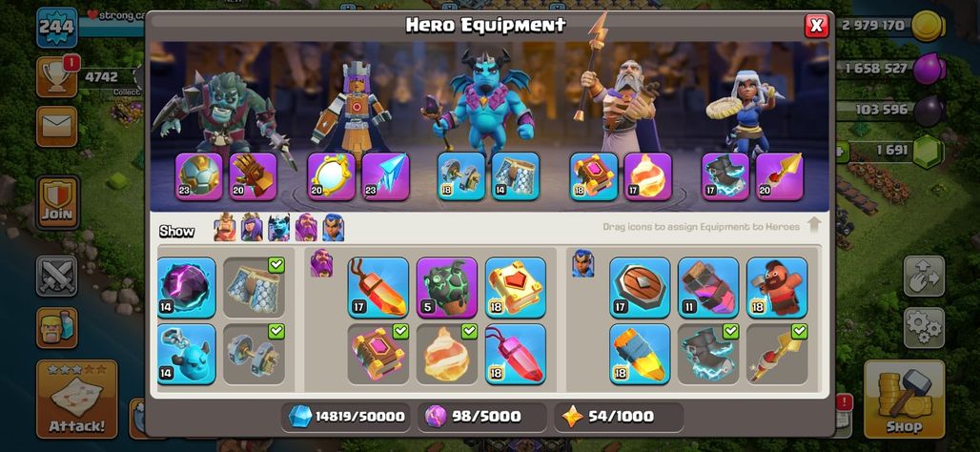Viewport: 980px width, 452px height.
Task: Filter equipment by Barbarian King portrait
Action: (x=225, y=228)
